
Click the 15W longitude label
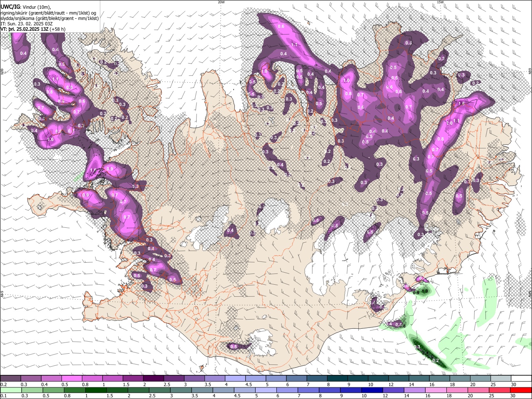pyautogui.click(x=440, y=2)
